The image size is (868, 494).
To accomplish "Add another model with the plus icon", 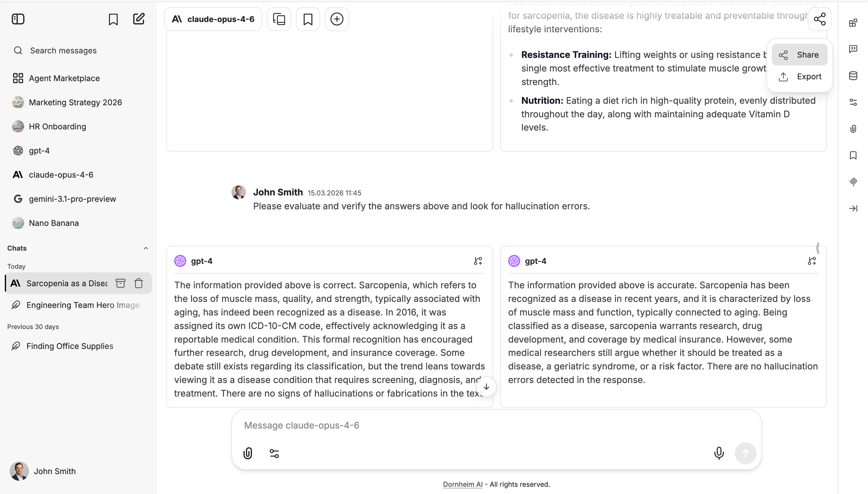I will [336, 19].
